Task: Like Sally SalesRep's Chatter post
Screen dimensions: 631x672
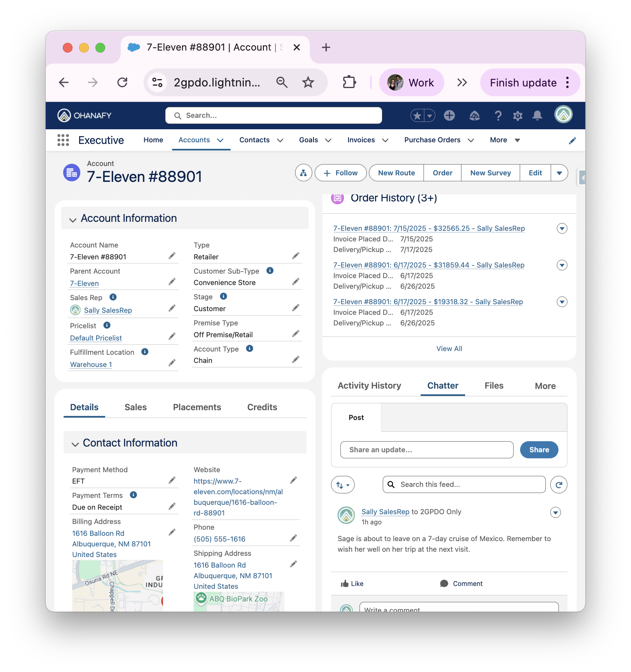Action: point(352,584)
